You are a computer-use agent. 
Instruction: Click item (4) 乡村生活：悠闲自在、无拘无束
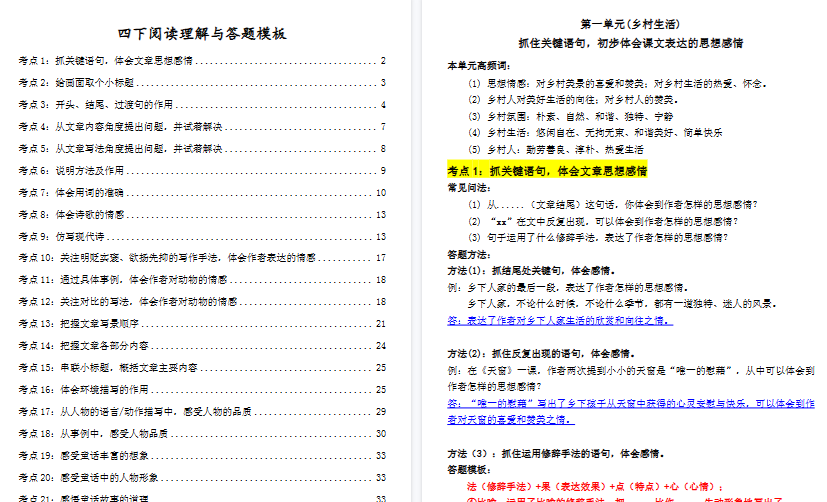pyautogui.click(x=595, y=132)
